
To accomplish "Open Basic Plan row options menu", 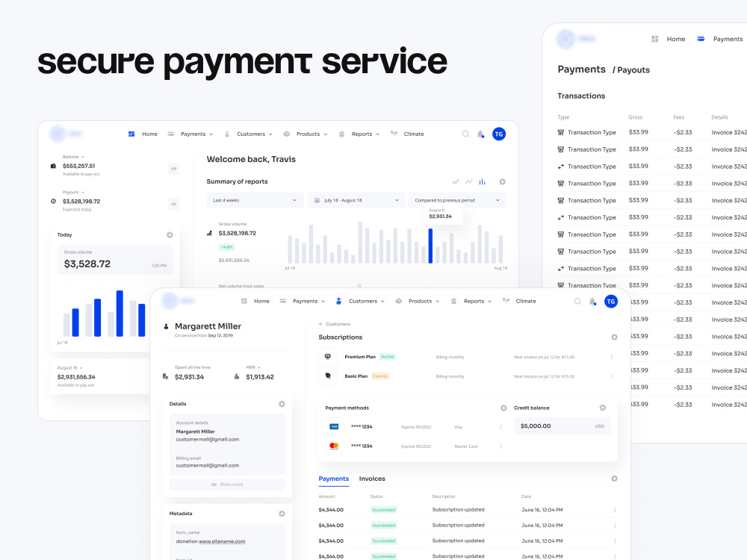I will coord(611,376).
